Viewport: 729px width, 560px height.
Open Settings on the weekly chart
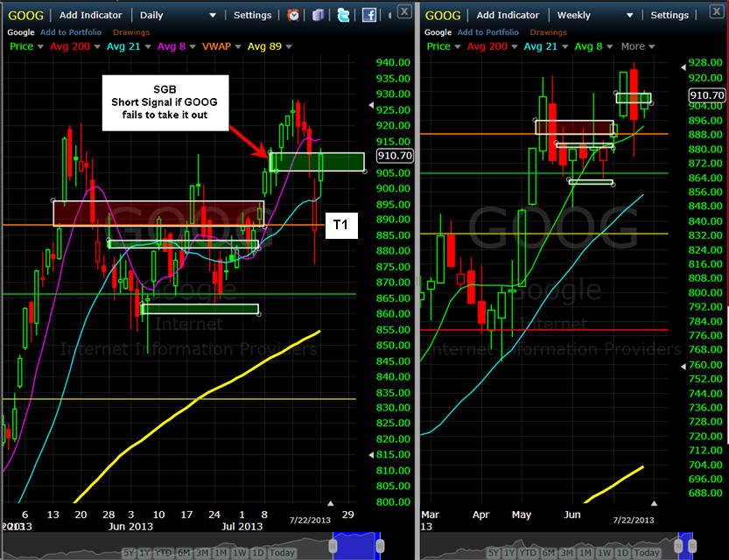pos(669,16)
